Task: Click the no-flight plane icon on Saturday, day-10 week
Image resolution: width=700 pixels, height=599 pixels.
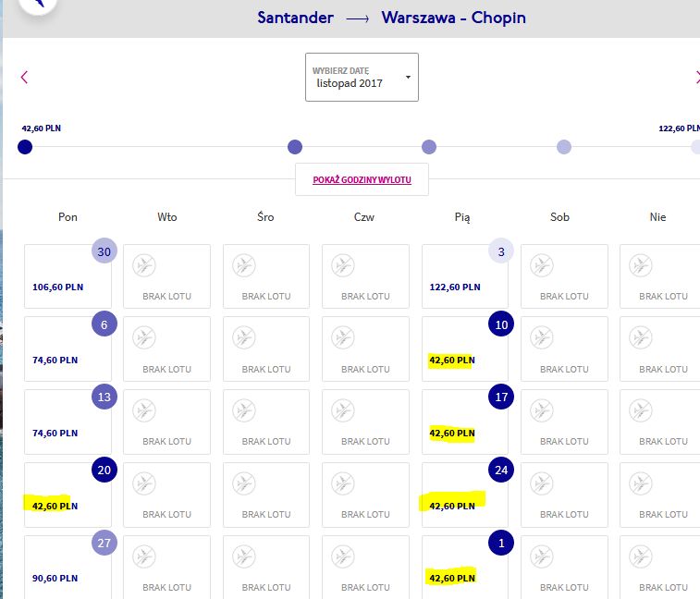Action: pyautogui.click(x=542, y=337)
